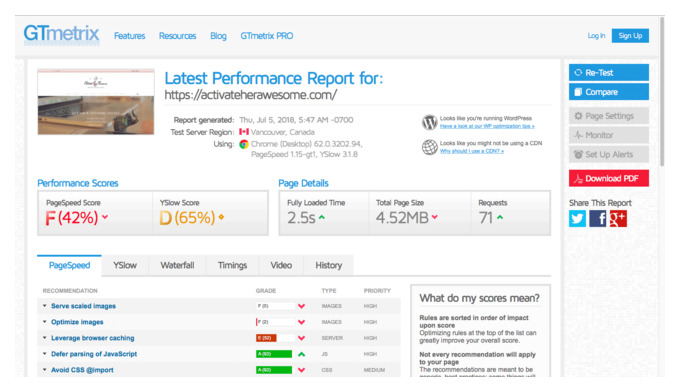This screenshot has width=680, height=392.
Task: Expand the Serve scaled images row
Action: [x=44, y=306]
